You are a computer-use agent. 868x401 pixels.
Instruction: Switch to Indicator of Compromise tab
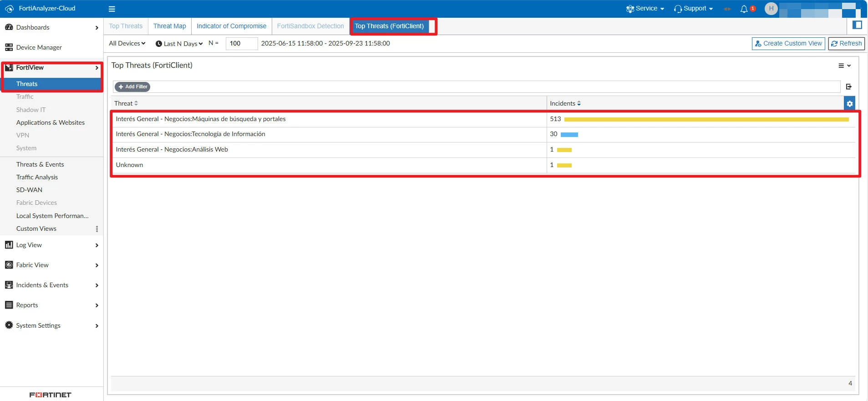[231, 26]
